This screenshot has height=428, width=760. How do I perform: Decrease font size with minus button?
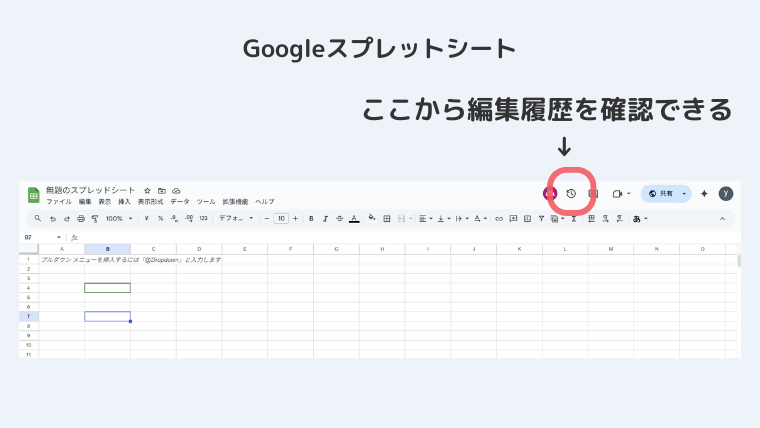267,219
